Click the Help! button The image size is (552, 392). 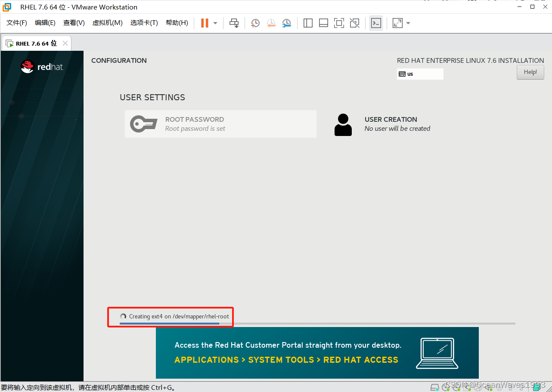(530, 72)
